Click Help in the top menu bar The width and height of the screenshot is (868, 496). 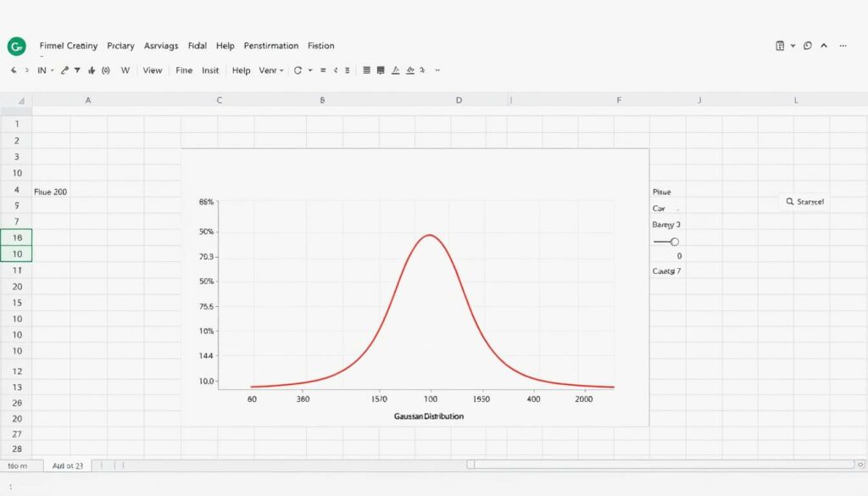225,46
